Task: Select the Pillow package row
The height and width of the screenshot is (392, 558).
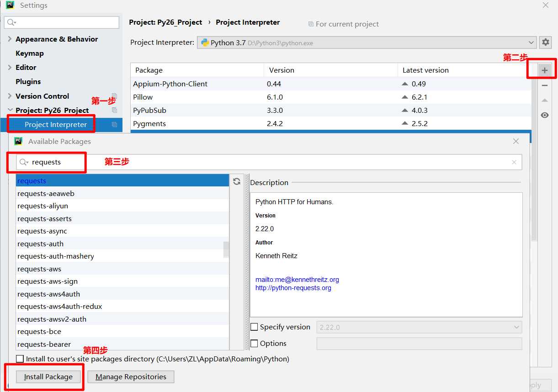Action: (331, 97)
